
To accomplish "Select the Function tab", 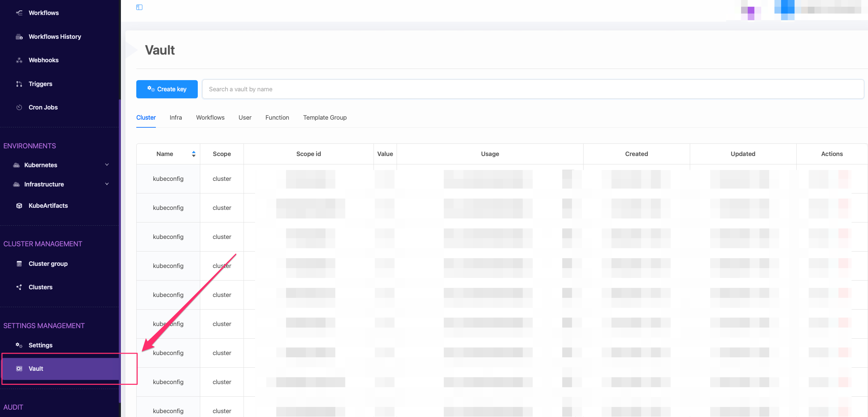I will [277, 118].
